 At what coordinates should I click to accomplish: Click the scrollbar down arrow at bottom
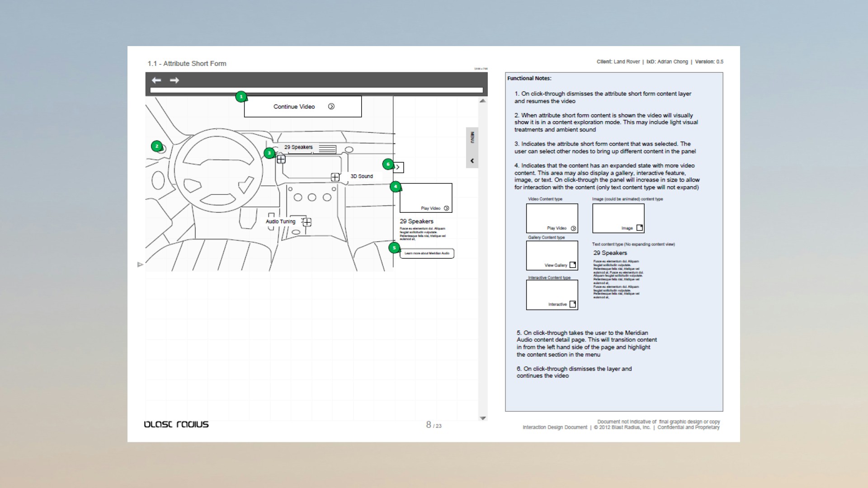(x=483, y=418)
